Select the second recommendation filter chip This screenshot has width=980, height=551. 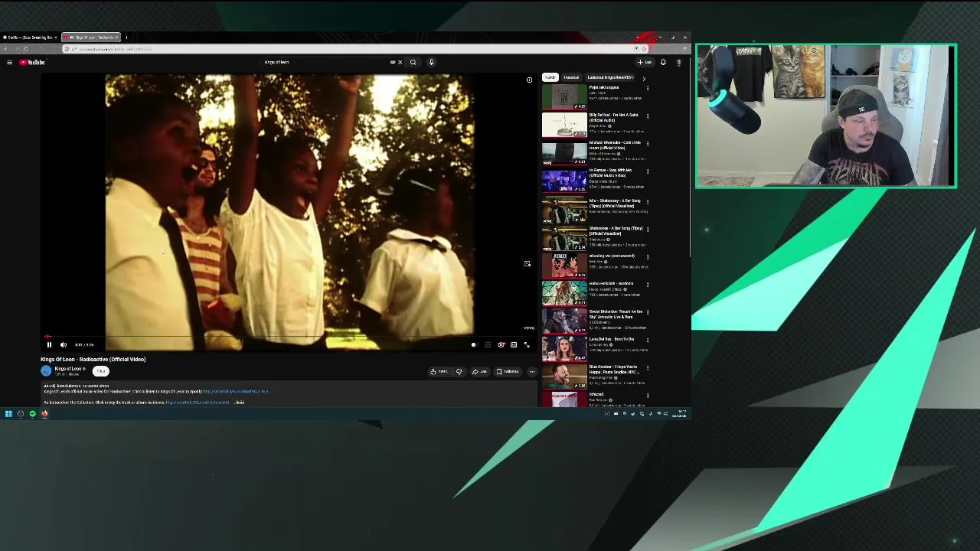point(571,77)
